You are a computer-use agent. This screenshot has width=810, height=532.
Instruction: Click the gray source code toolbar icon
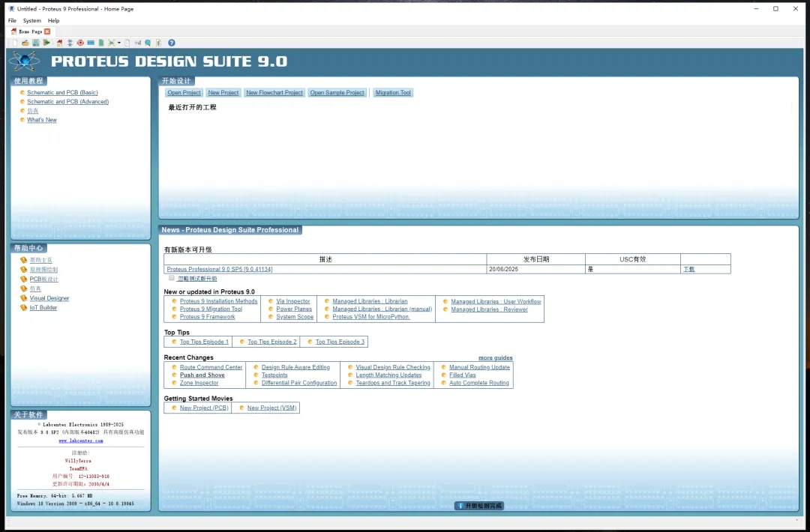138,43
